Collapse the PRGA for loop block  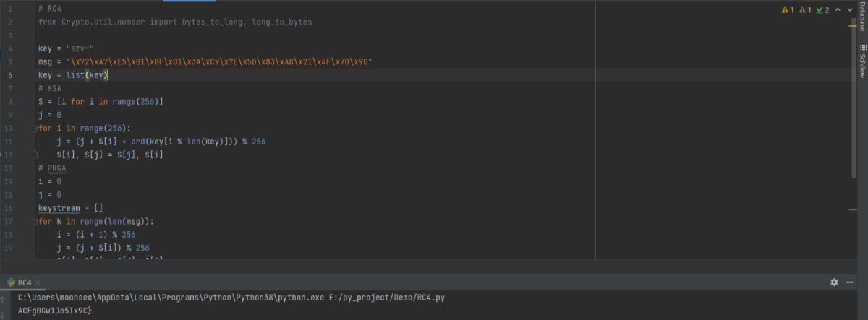34,221
